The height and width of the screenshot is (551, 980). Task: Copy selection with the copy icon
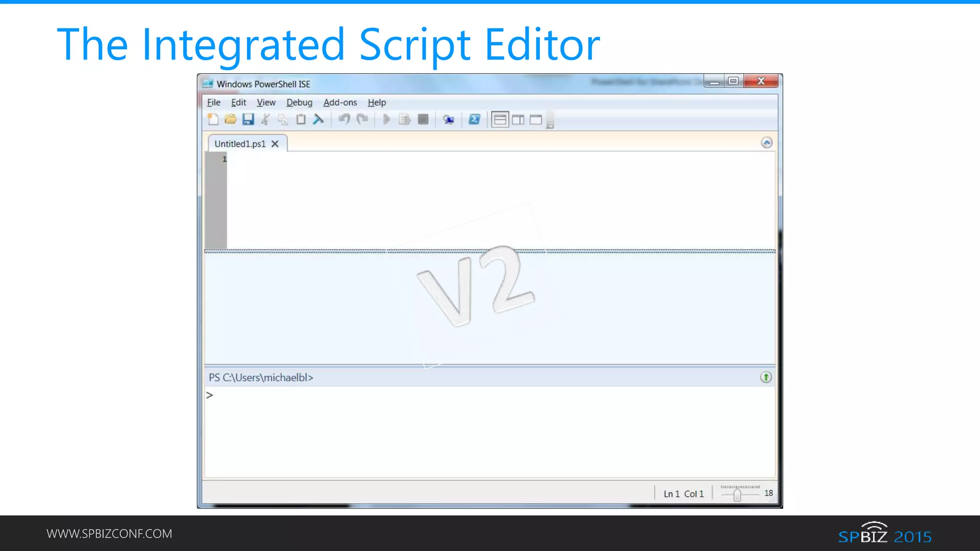pyautogui.click(x=283, y=120)
